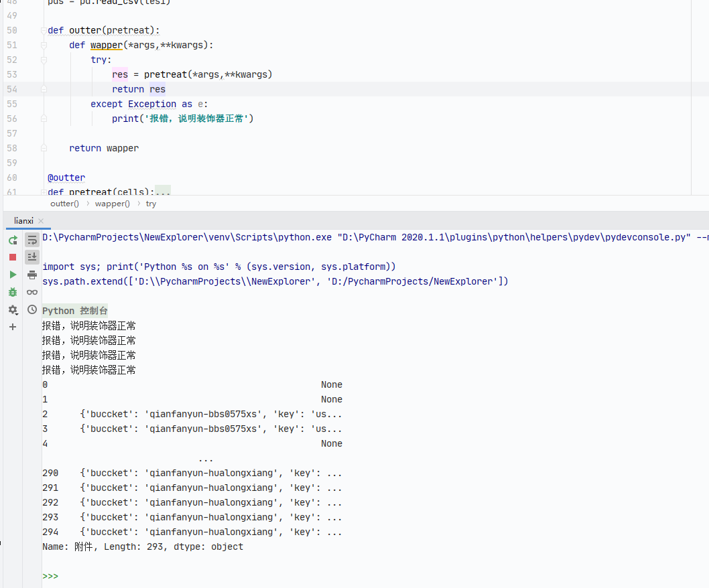Click the 'import sys; print' console line
This screenshot has height=588, width=709.
click(x=219, y=267)
